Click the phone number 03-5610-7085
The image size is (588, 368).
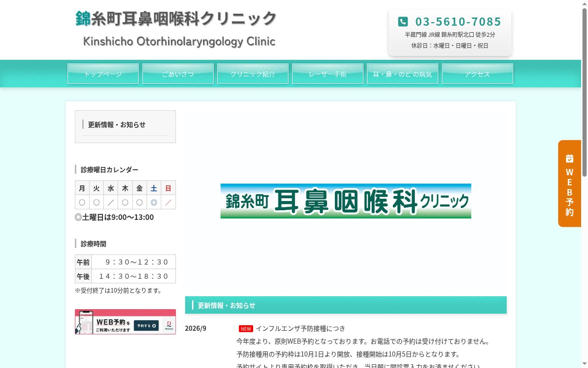tap(458, 22)
